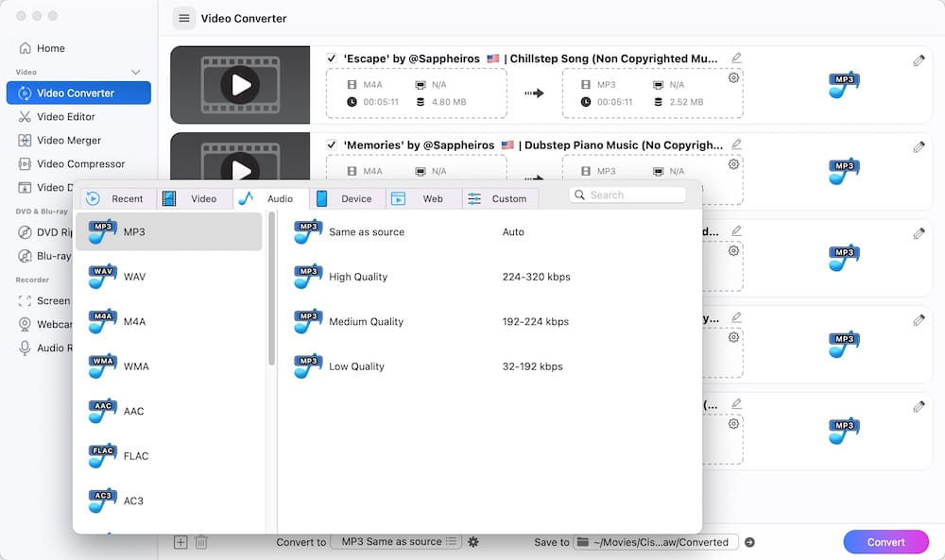The image size is (945, 560).
Task: Click the trash icon in the bottom bar
Action: [x=201, y=542]
